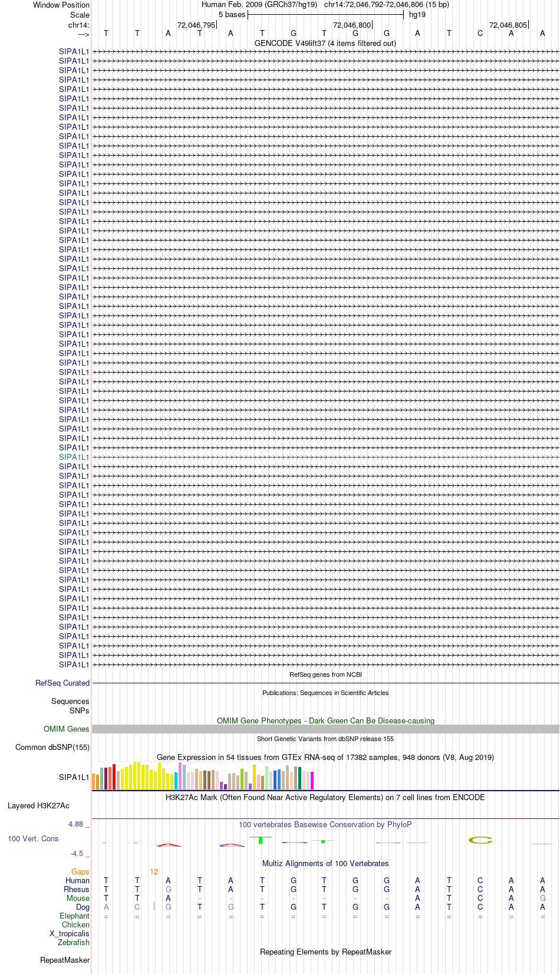Image resolution: width=560 pixels, height=974 pixels.
Task: Open the RefSeq Curated track label
Action: (62, 683)
